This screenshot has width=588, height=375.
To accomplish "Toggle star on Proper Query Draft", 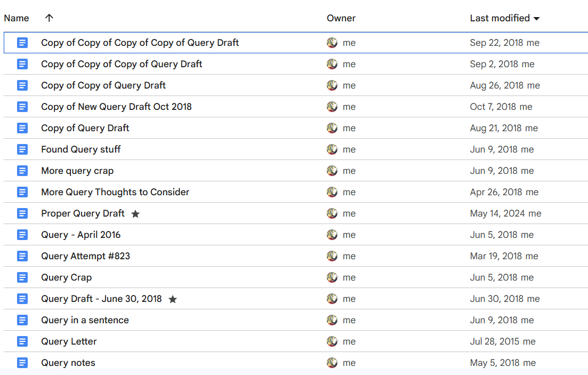I will (135, 214).
